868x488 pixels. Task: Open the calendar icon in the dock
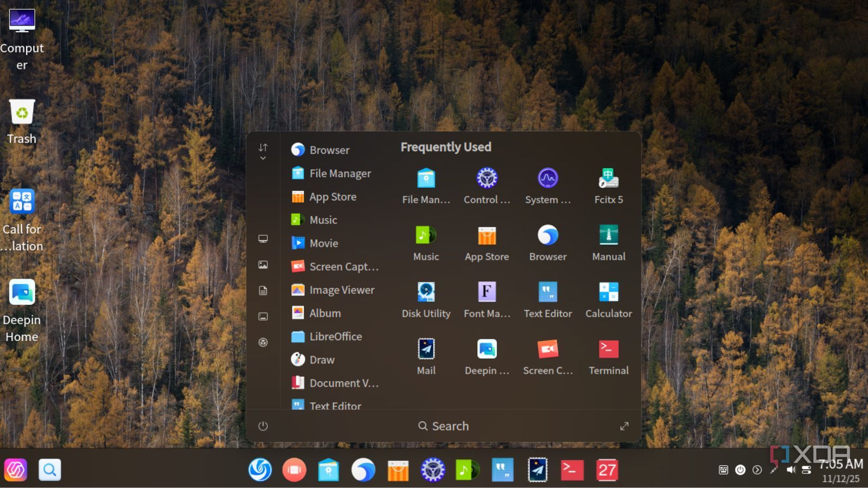(x=607, y=470)
